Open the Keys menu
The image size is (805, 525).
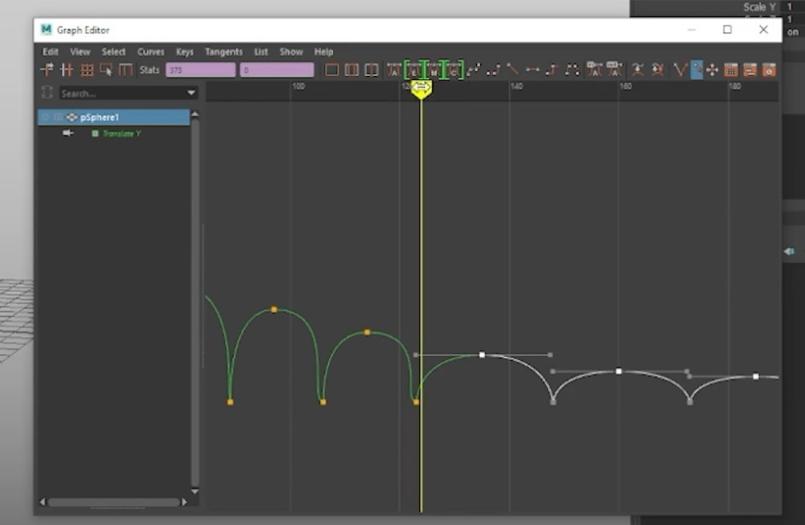click(185, 52)
